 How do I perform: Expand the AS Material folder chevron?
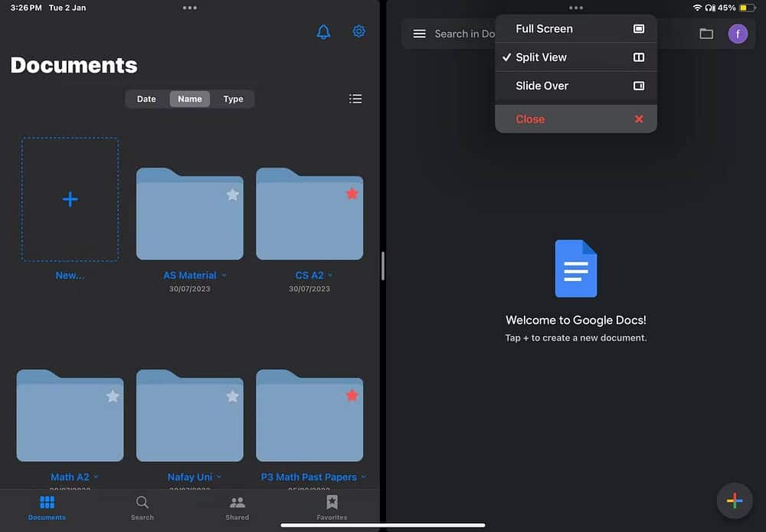pyautogui.click(x=223, y=275)
